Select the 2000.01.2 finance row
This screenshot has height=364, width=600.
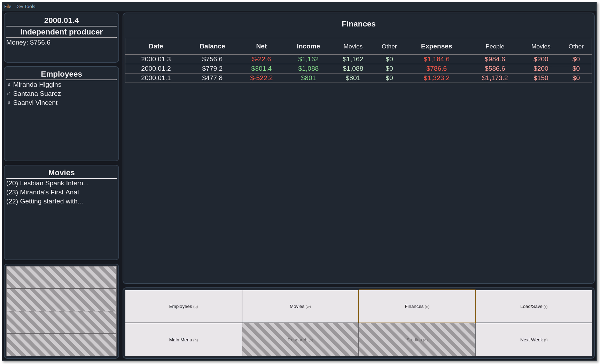pyautogui.click(x=358, y=69)
